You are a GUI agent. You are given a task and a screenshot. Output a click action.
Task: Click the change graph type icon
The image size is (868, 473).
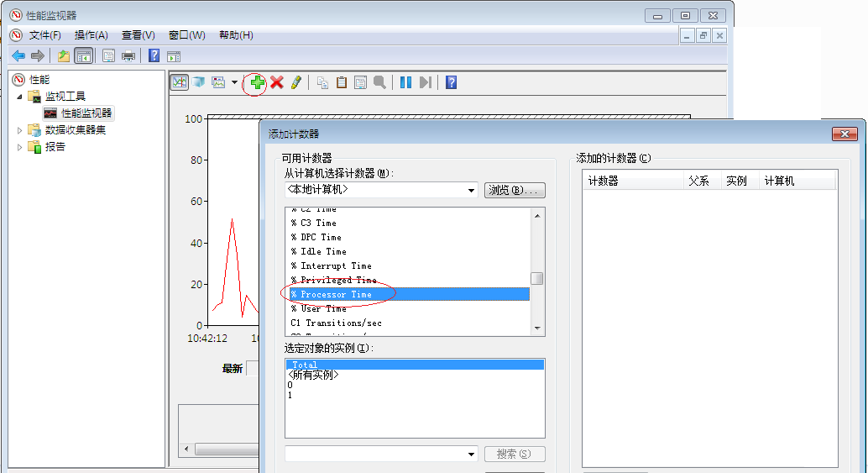[218, 82]
